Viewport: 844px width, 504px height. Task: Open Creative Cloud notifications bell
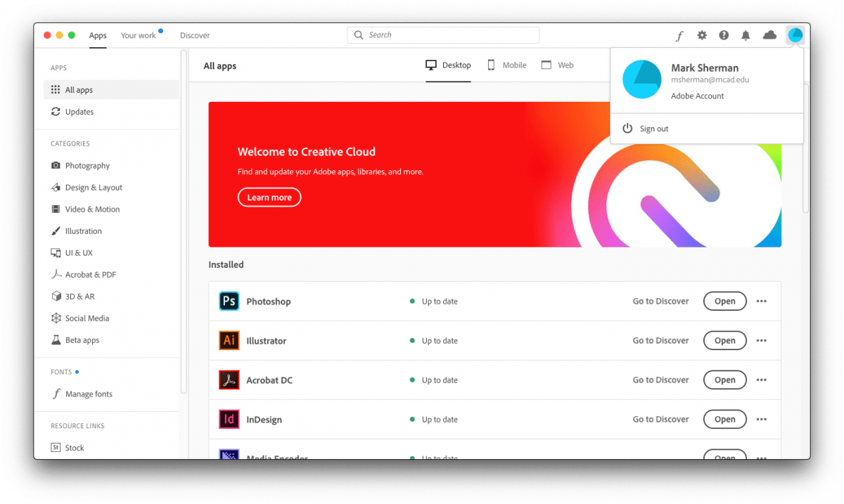click(746, 34)
